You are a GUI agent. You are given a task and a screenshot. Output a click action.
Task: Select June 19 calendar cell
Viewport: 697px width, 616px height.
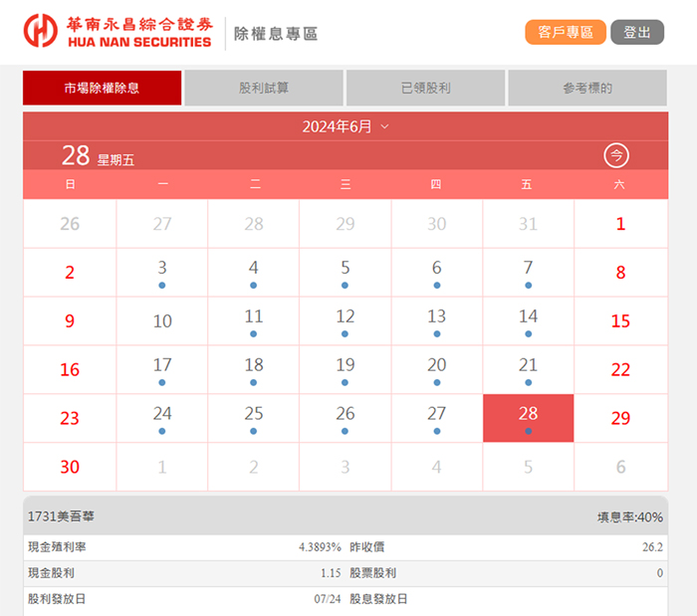tap(346, 369)
